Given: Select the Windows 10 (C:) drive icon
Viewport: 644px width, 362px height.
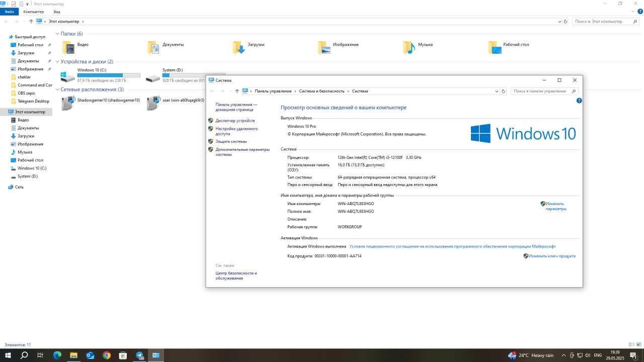Looking at the screenshot, I should point(67,76).
